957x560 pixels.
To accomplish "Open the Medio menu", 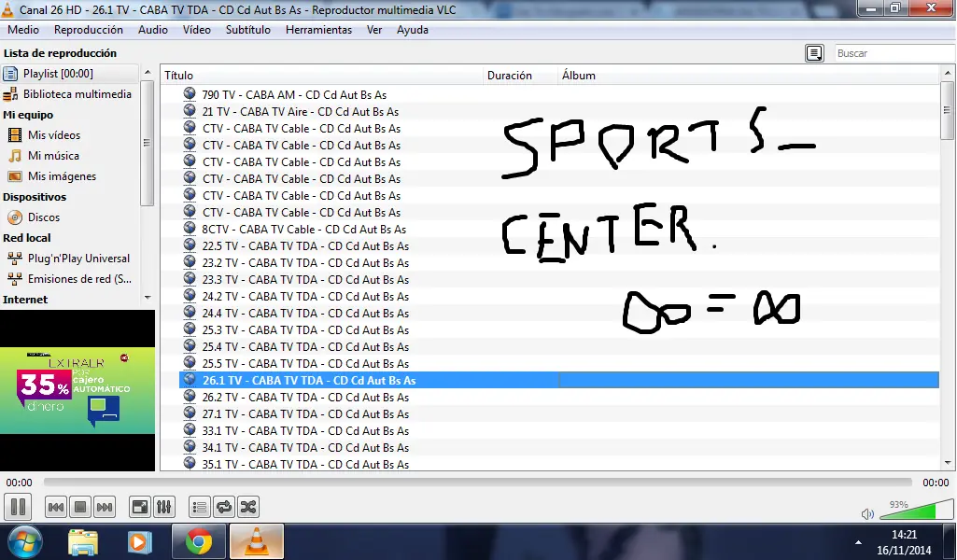I will point(23,30).
